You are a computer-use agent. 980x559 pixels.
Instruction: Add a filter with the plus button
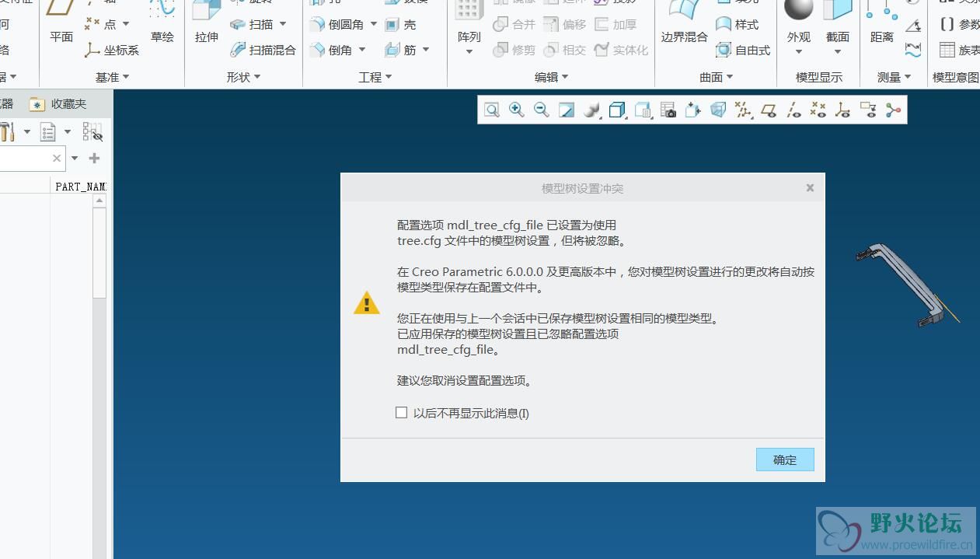tap(94, 158)
